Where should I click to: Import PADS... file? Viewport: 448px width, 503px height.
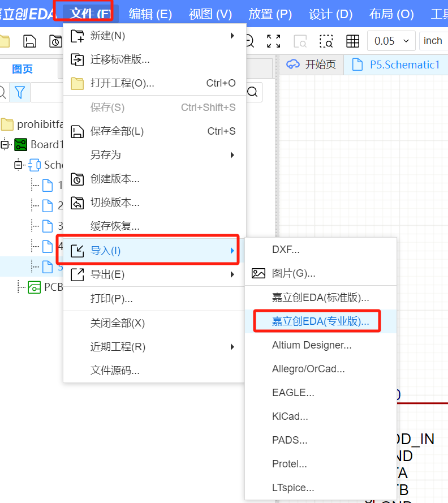tap(321, 440)
